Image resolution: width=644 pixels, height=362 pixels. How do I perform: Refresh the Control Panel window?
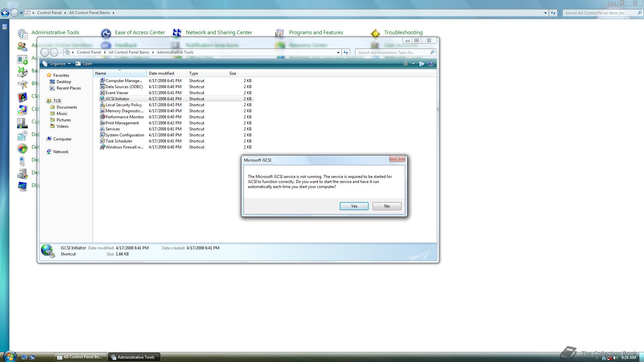pyautogui.click(x=553, y=13)
